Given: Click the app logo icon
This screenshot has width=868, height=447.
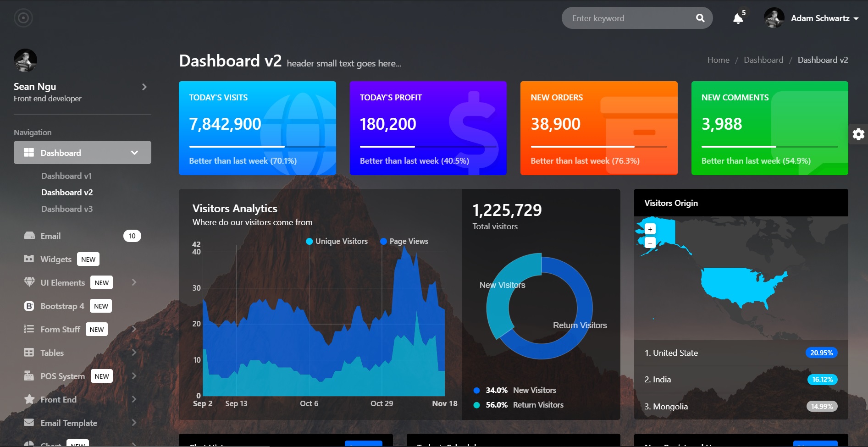Looking at the screenshot, I should pos(23,18).
